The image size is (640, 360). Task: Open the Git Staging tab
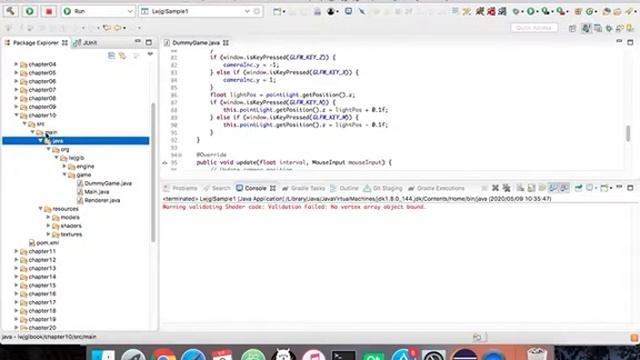click(383, 188)
